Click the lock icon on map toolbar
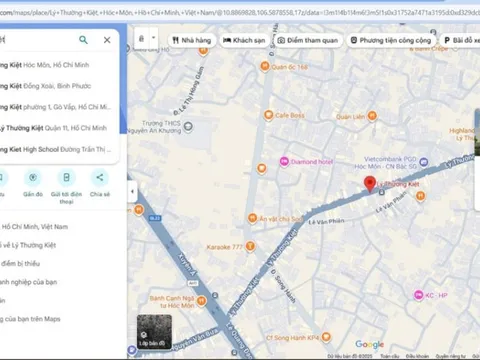This screenshot has width=480, height=360. point(141,38)
